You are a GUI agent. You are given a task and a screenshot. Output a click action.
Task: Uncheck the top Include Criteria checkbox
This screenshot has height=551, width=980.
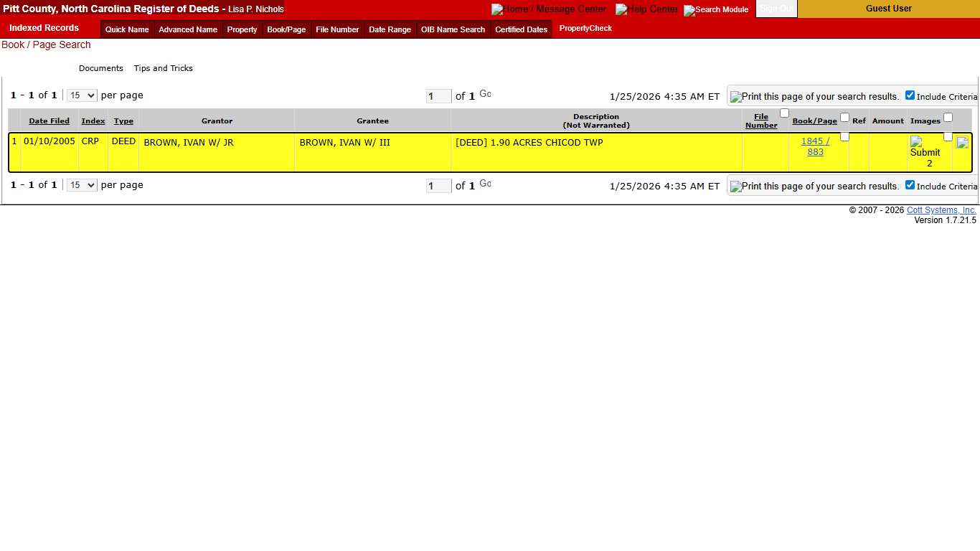(x=910, y=94)
